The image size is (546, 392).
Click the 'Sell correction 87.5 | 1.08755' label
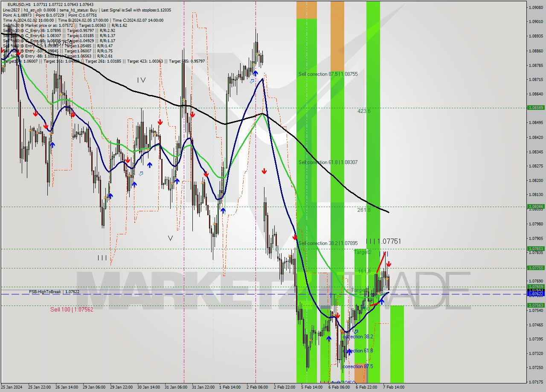[328, 74]
